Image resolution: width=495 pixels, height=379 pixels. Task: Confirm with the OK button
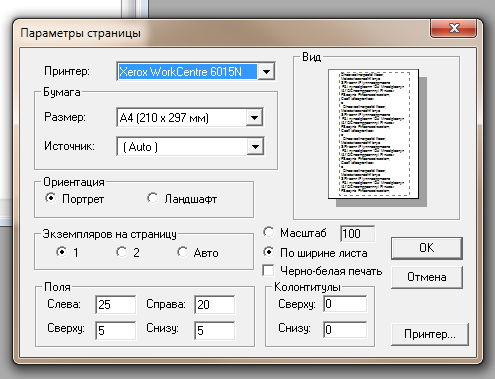click(427, 248)
